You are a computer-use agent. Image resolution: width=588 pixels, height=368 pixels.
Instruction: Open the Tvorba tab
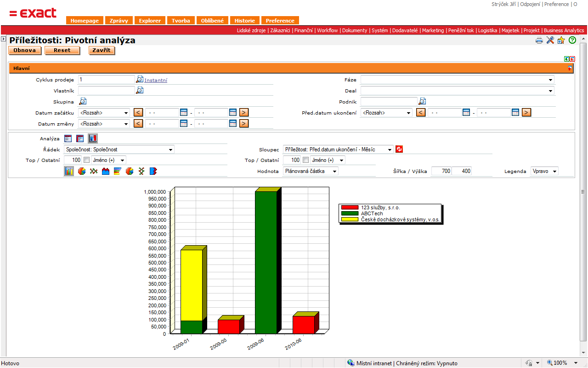(x=181, y=21)
